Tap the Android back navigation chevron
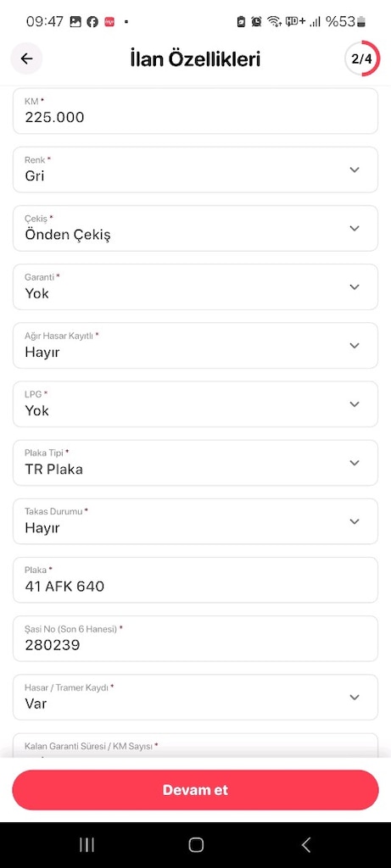 305,844
